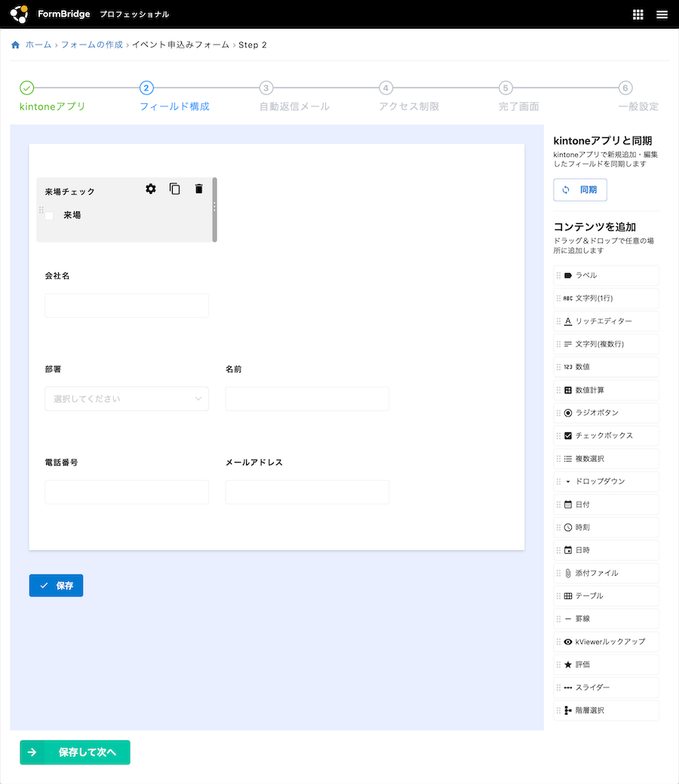This screenshot has height=784, width=679.
Task: Select the 階層選択 content item
Action: click(607, 710)
